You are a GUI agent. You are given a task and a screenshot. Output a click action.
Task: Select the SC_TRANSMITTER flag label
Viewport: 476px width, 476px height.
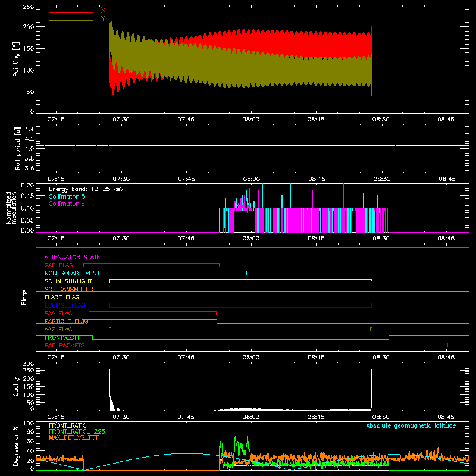(x=69, y=289)
